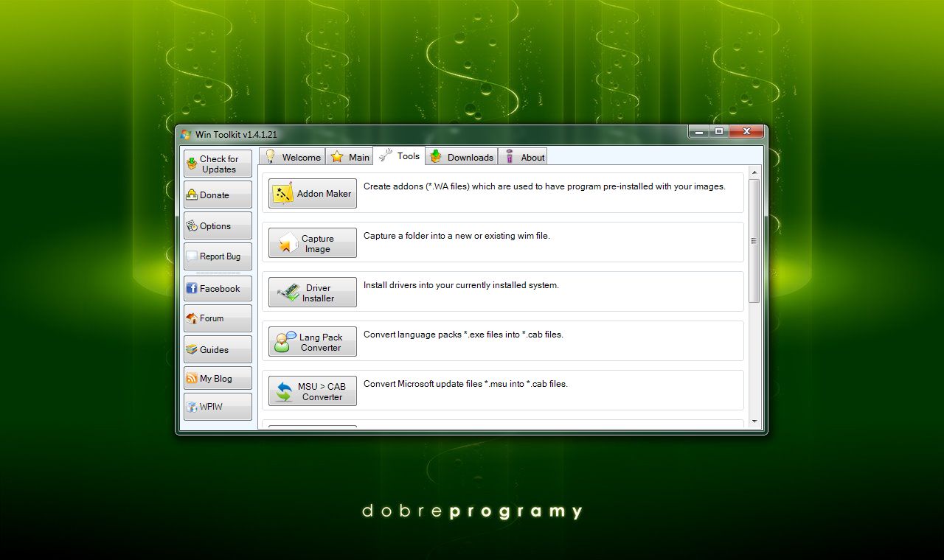The width and height of the screenshot is (944, 560).
Task: Click the Report Bug button
Action: pos(218,256)
